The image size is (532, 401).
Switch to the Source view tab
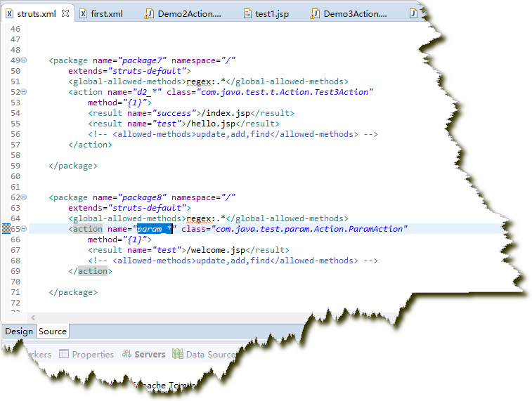click(x=53, y=331)
